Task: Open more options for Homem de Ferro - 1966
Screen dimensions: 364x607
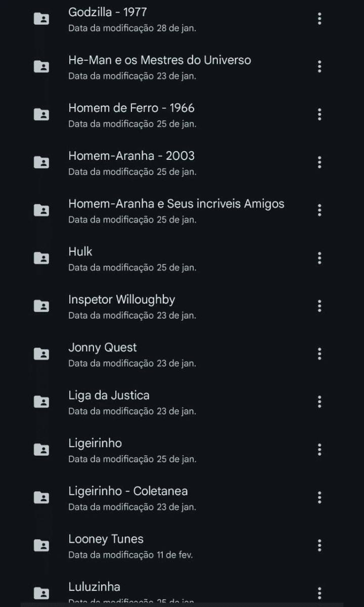Action: point(320,114)
